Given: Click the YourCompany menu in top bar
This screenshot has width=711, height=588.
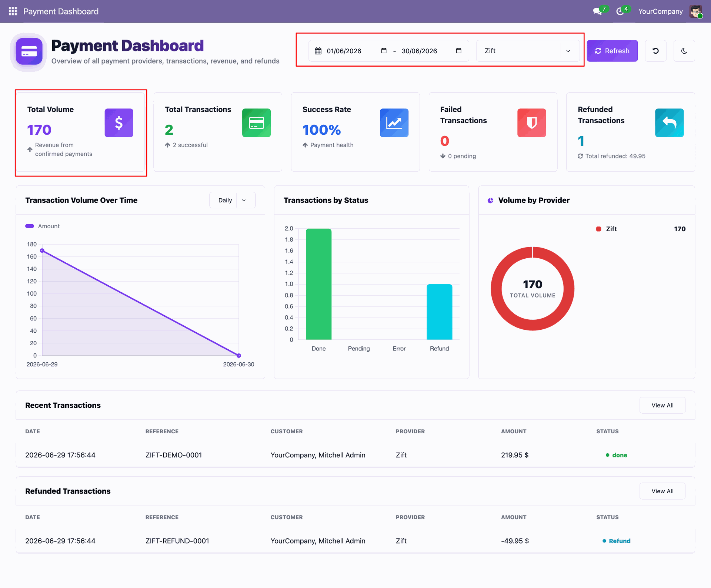Looking at the screenshot, I should [660, 11].
